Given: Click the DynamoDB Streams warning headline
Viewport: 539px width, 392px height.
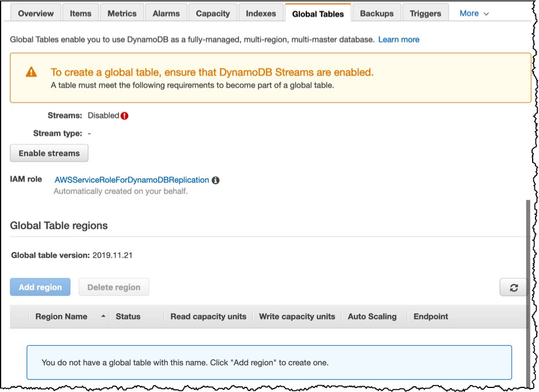Looking at the screenshot, I should [212, 72].
